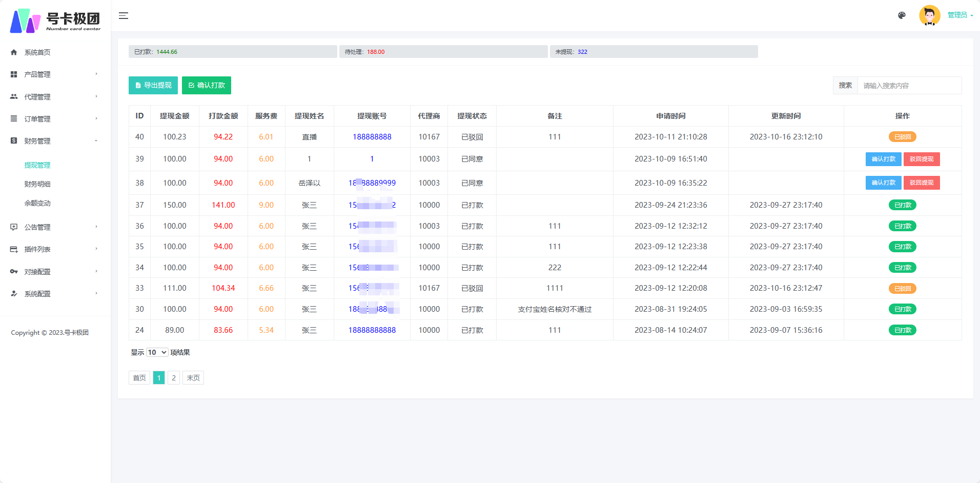Go to page 2 of results
Image resolution: width=980 pixels, height=483 pixels.
coord(174,378)
